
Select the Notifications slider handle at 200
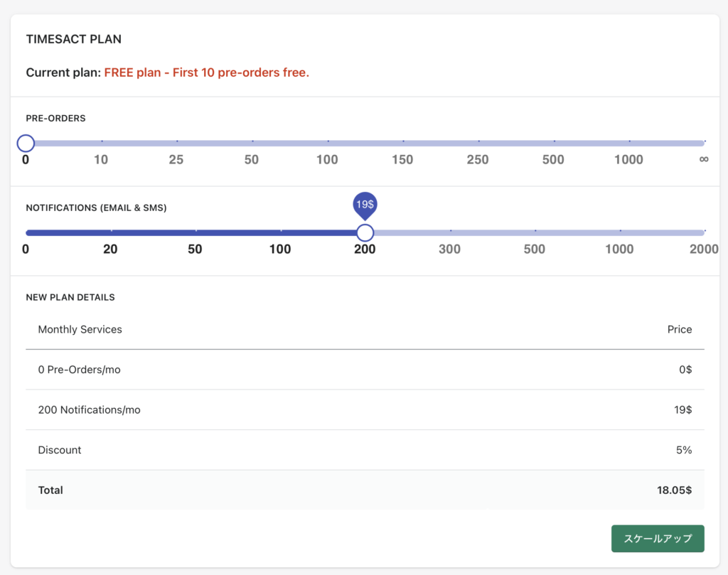point(365,232)
